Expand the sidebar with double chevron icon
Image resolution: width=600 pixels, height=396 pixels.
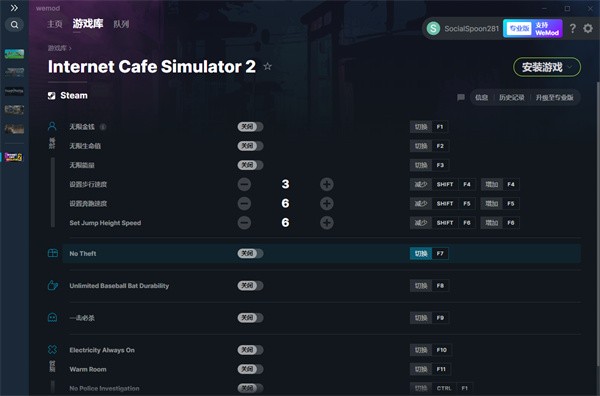(x=14, y=8)
